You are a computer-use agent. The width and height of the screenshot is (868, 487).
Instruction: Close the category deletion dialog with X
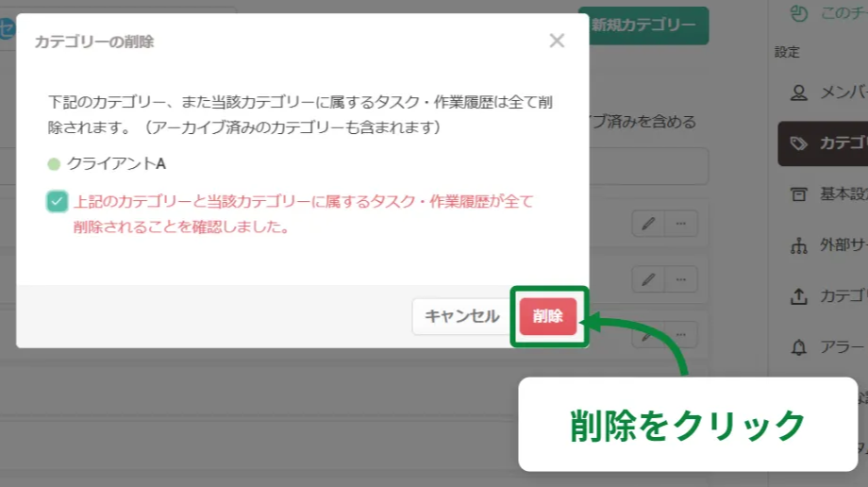click(x=557, y=41)
